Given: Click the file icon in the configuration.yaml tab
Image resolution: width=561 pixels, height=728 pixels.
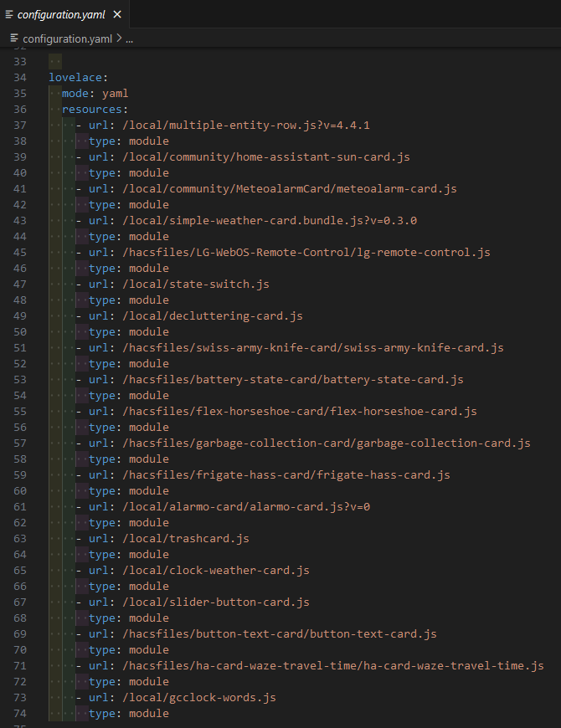Looking at the screenshot, I should coord(9,14).
